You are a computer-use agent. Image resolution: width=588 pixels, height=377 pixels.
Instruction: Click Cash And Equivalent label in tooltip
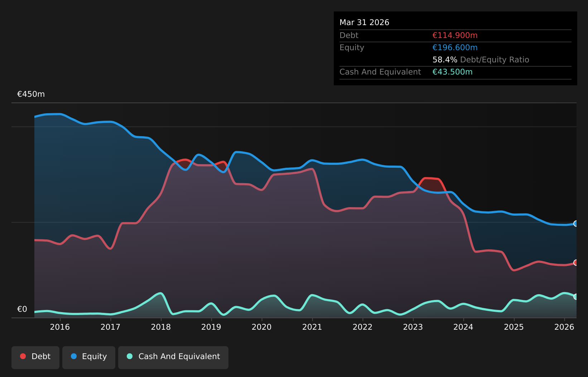pyautogui.click(x=380, y=72)
